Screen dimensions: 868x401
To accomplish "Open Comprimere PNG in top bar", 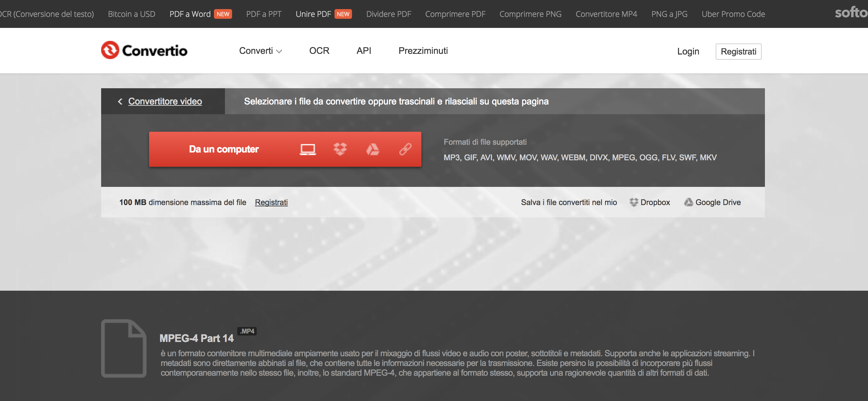I will pyautogui.click(x=530, y=14).
